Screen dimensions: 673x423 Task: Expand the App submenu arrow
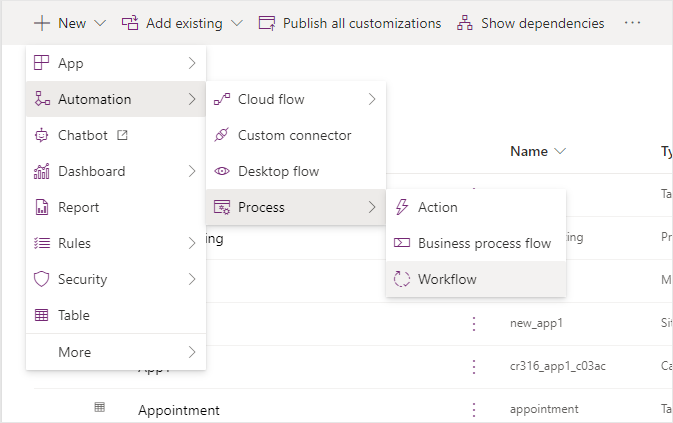(x=191, y=63)
